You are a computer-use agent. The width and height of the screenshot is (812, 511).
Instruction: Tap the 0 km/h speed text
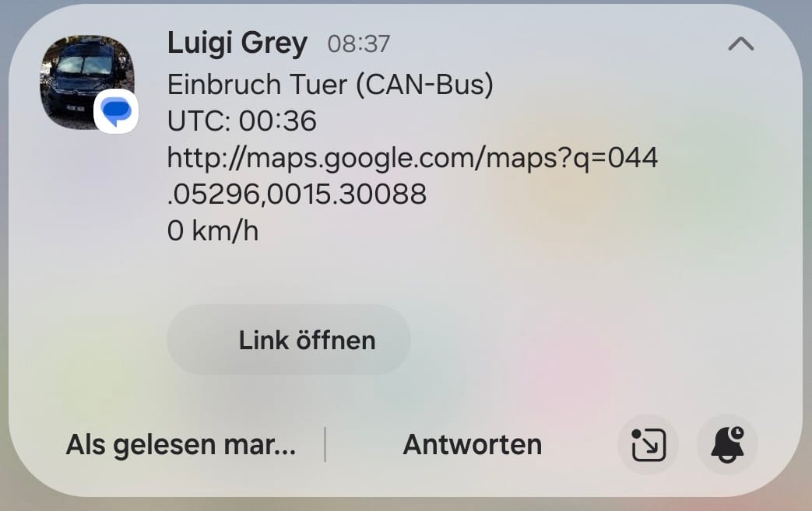(x=213, y=231)
